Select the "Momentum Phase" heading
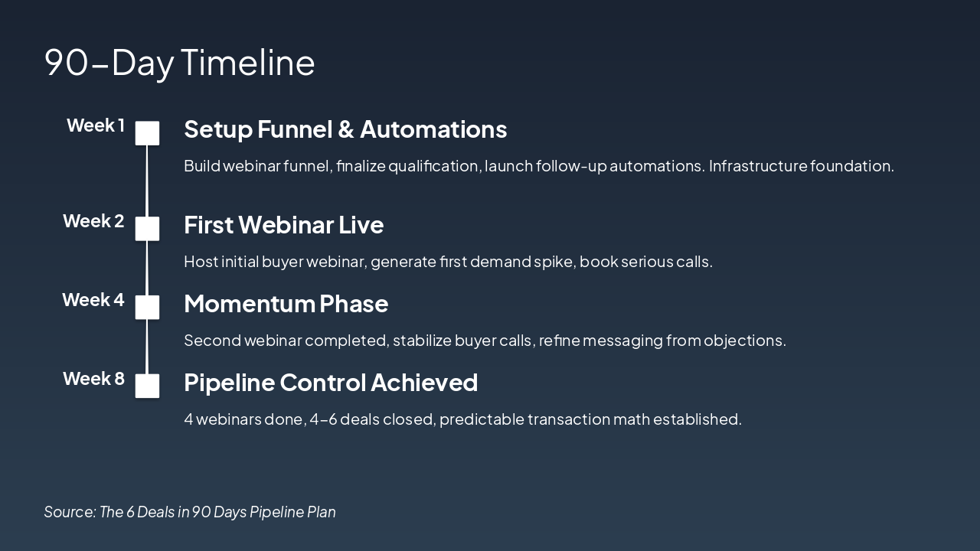 [286, 304]
